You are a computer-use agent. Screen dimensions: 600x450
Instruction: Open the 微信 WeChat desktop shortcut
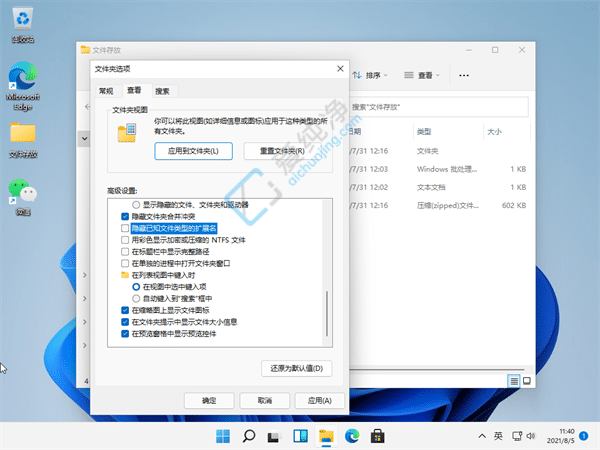coord(23,197)
